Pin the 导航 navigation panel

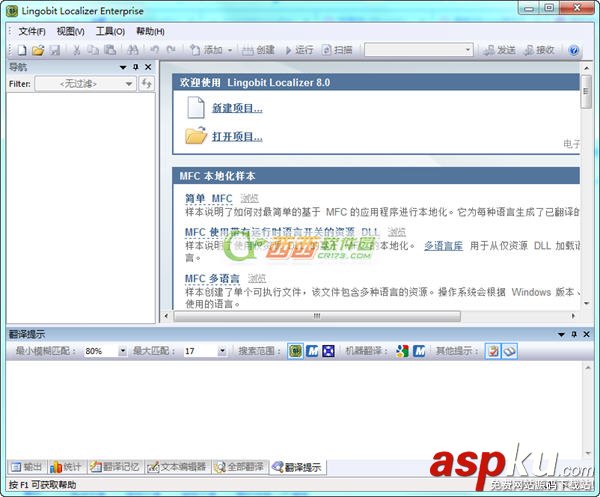coord(135,67)
